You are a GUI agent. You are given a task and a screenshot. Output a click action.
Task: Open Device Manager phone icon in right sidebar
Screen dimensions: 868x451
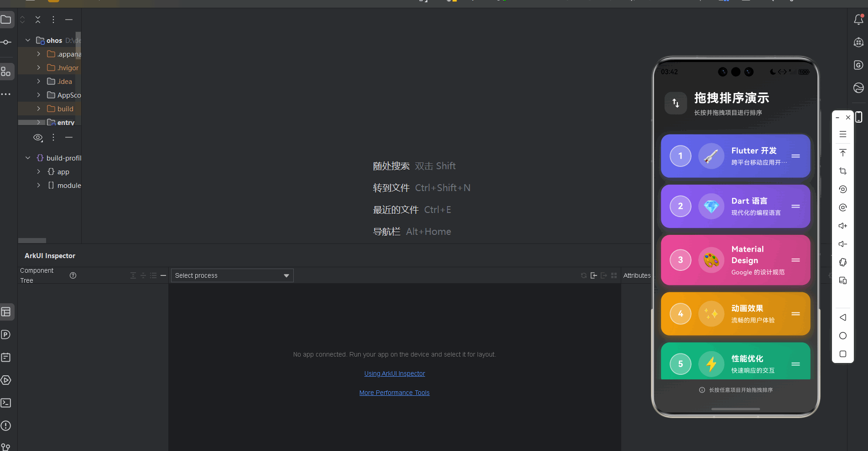858,117
